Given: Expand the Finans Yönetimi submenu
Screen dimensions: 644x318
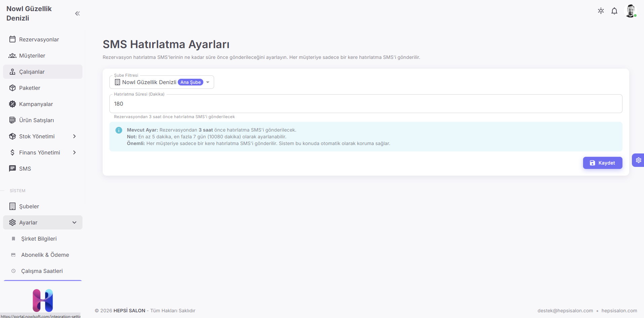Looking at the screenshot, I should (x=74, y=152).
